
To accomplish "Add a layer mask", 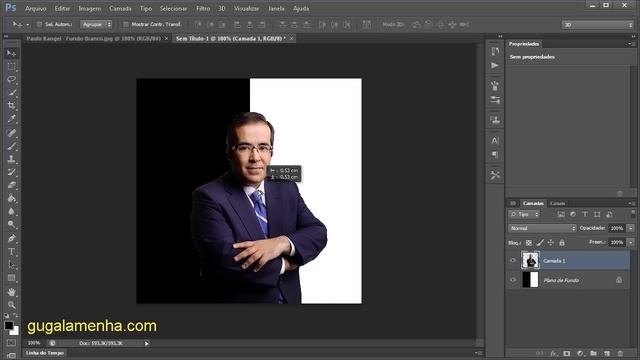I will tap(567, 353).
